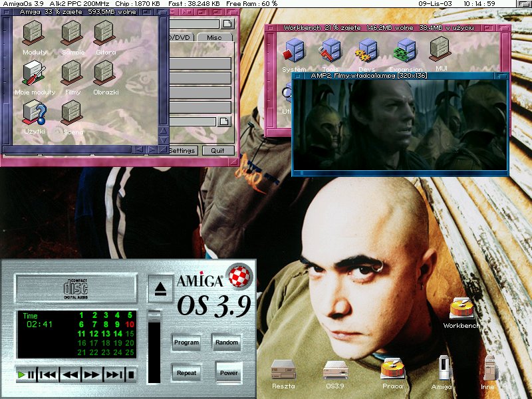
Task: Open the file requester beside the Misc tab
Action: click(x=227, y=24)
